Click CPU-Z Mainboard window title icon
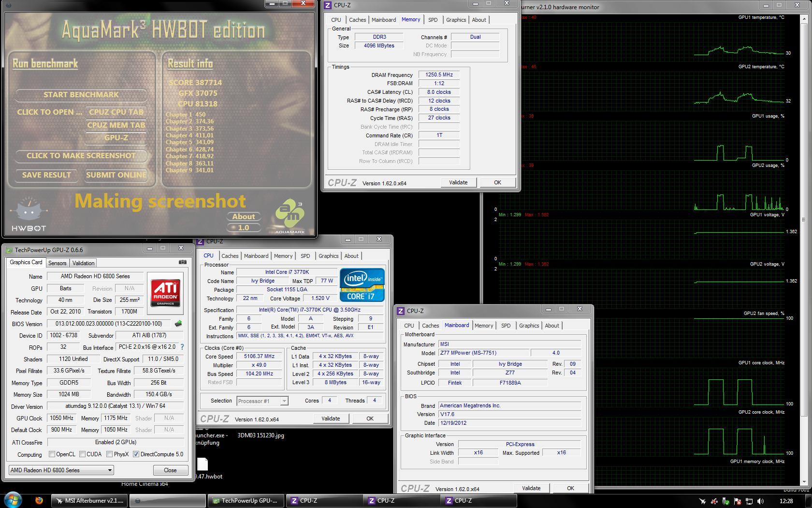 [401, 311]
